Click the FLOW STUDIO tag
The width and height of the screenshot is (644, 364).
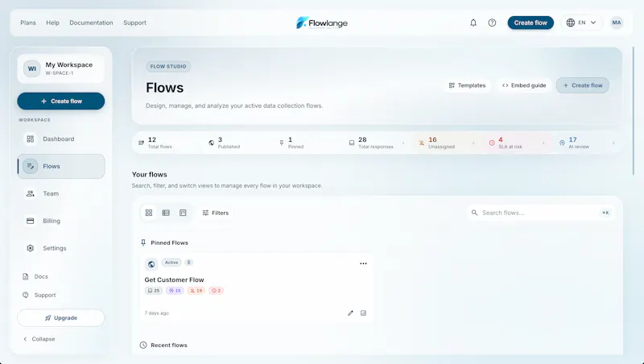(168, 66)
